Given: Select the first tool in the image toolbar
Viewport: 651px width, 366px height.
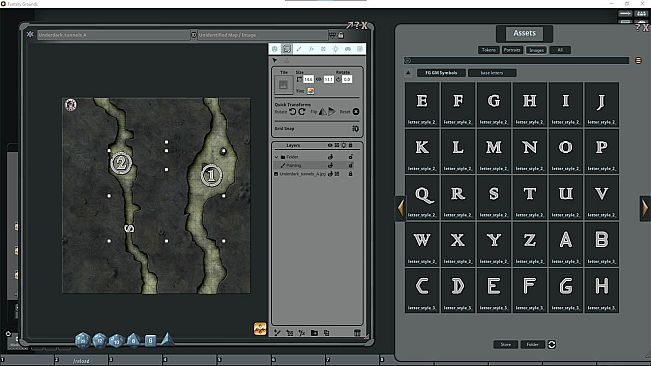Looking at the screenshot, I should [274, 49].
